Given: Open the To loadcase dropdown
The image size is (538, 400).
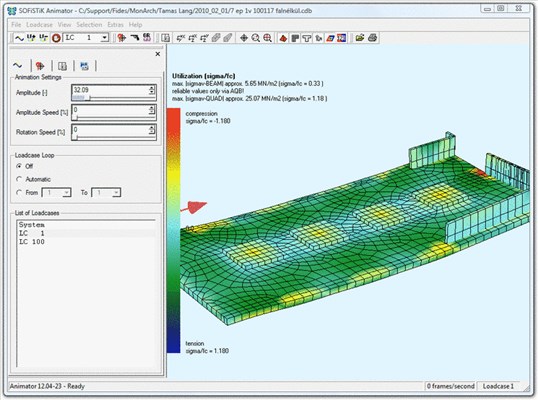Looking at the screenshot, I should coord(116,193).
